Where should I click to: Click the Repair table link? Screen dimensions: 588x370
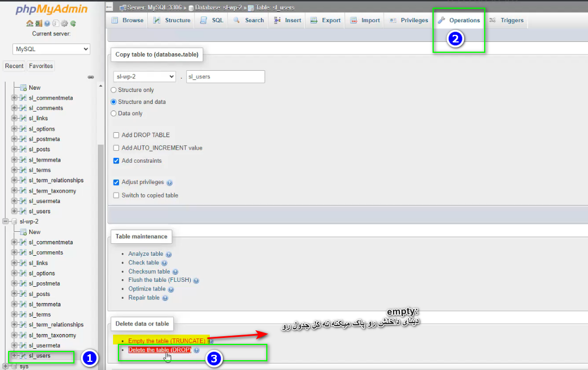pyautogui.click(x=144, y=298)
